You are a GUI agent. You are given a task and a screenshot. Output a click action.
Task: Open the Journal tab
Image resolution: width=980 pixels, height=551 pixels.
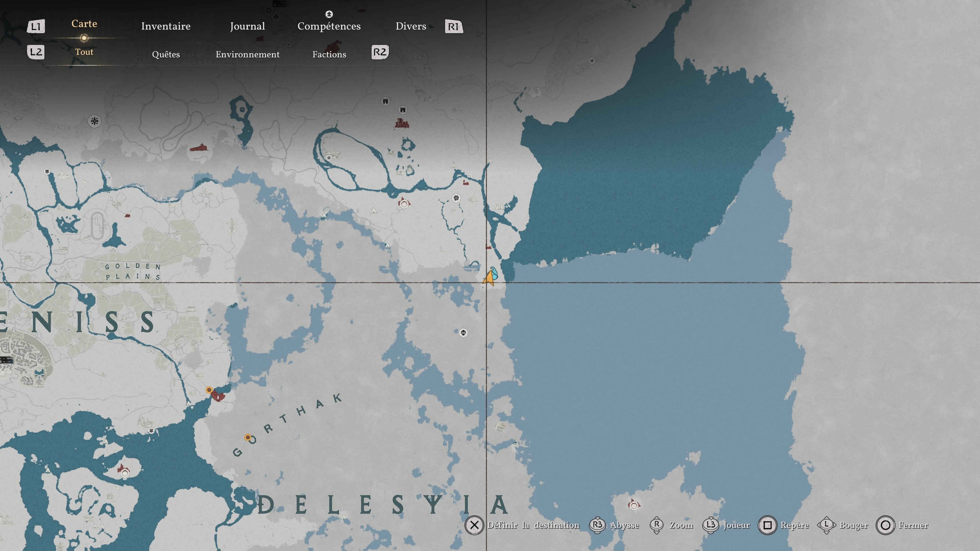coord(247,26)
